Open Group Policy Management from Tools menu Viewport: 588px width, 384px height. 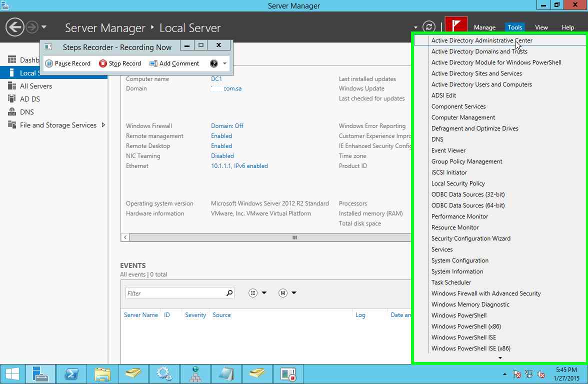pyautogui.click(x=466, y=161)
